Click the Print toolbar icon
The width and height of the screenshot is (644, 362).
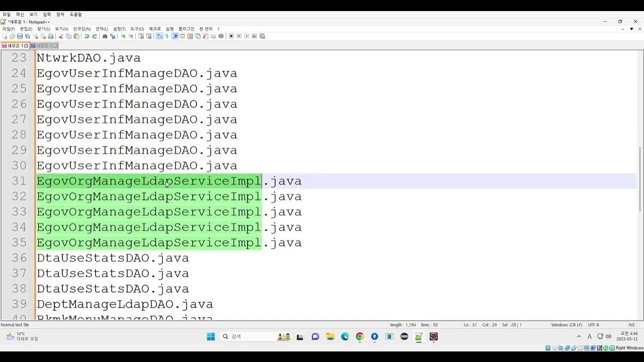[50, 36]
